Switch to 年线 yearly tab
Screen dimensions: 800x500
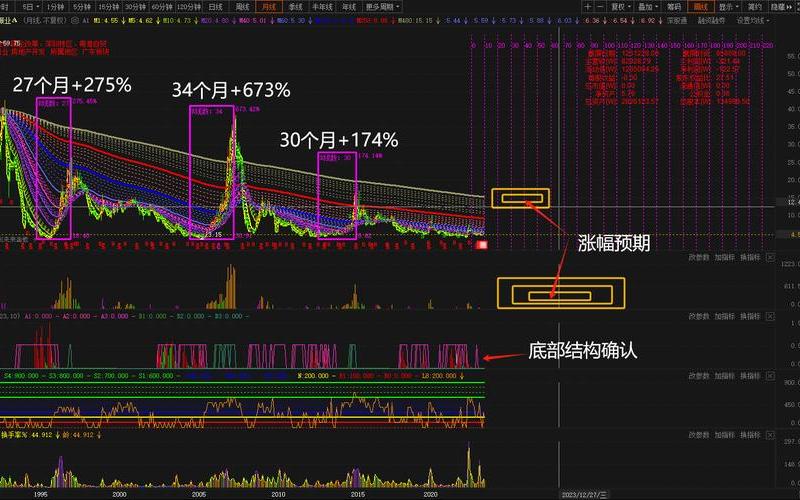349,7
